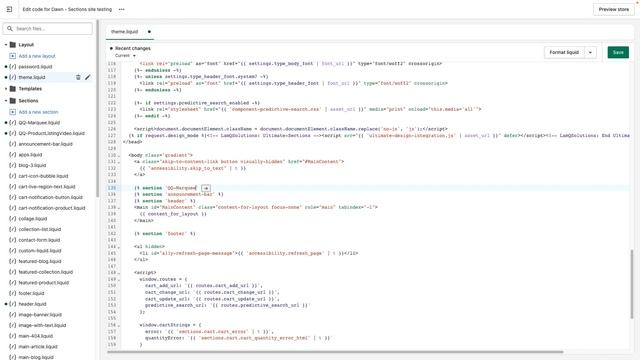The image size is (640, 360).
Task: Open image-banner.liquid file
Action: [x=40, y=315]
